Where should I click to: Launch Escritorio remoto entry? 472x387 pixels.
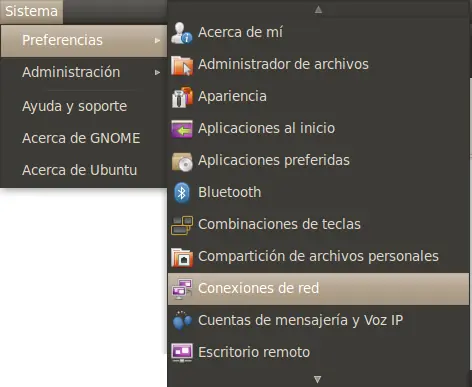pyautogui.click(x=318, y=353)
